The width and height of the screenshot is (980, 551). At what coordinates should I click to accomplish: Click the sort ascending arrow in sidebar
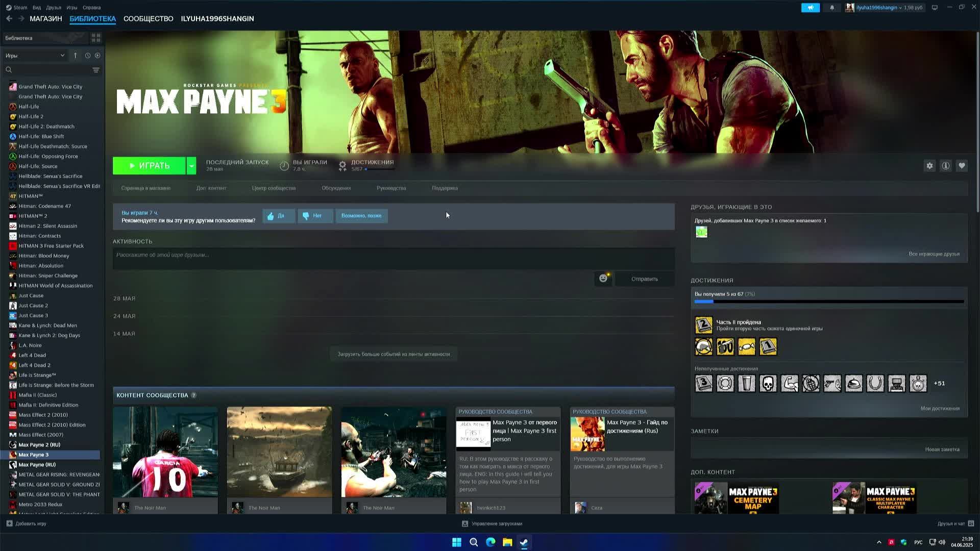click(x=75, y=56)
